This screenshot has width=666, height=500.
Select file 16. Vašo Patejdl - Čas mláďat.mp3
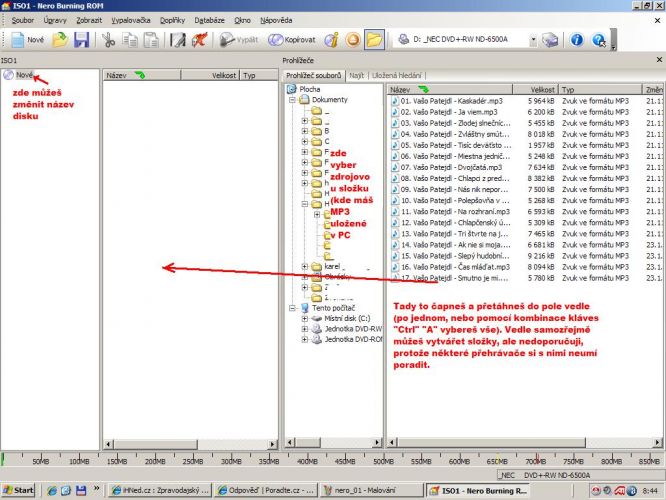point(455,267)
